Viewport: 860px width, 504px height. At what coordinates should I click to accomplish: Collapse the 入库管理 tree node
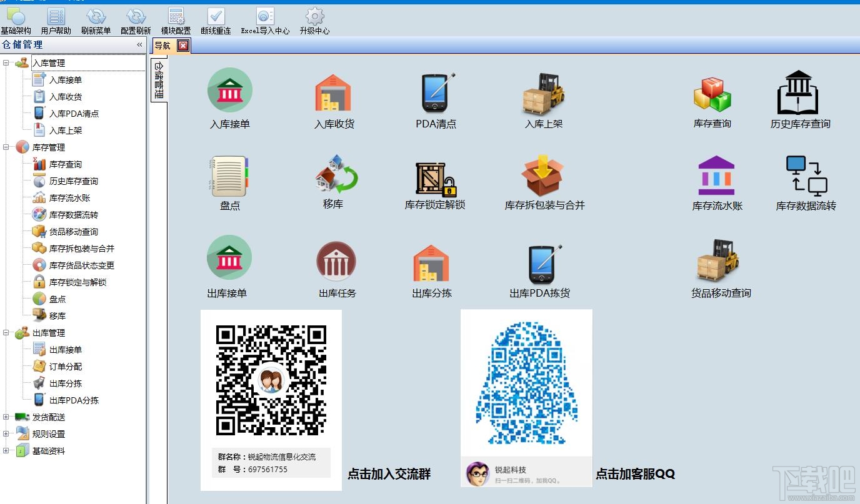pyautogui.click(x=6, y=63)
